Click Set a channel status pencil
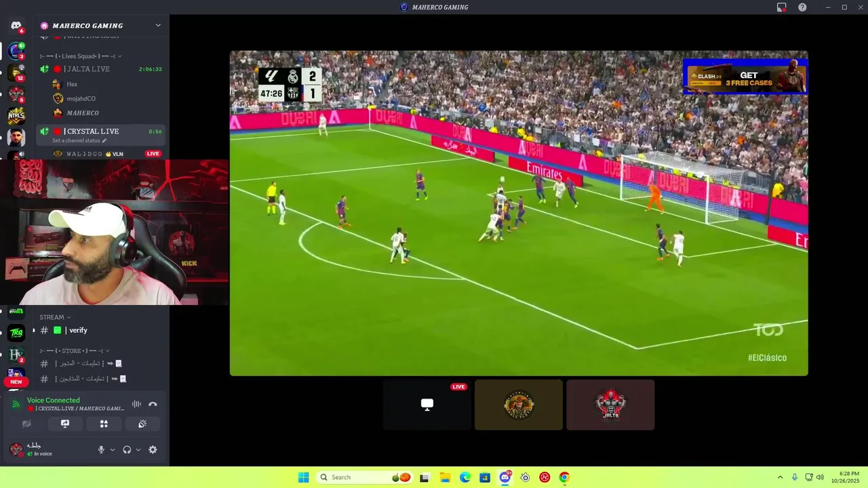Image resolution: width=868 pixels, height=488 pixels. click(x=104, y=141)
